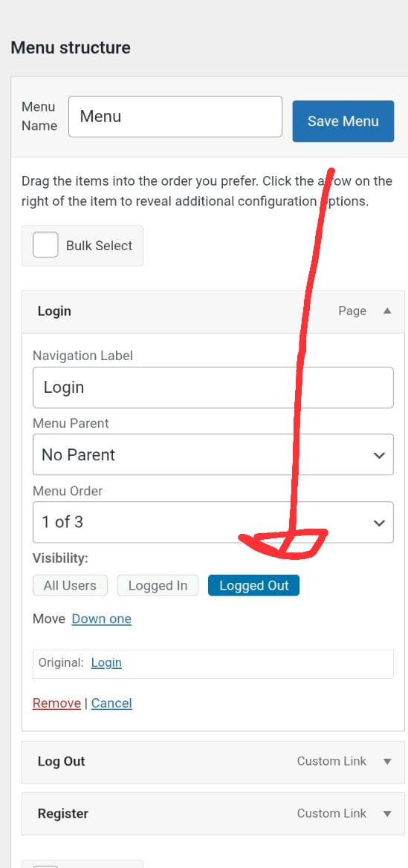Click the Navigation Label input field
Screen dimensions: 408x868
213,388
